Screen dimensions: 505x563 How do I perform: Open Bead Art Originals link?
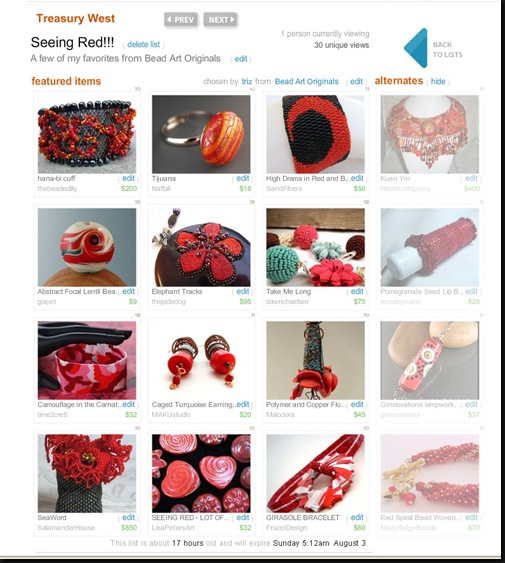point(306,82)
